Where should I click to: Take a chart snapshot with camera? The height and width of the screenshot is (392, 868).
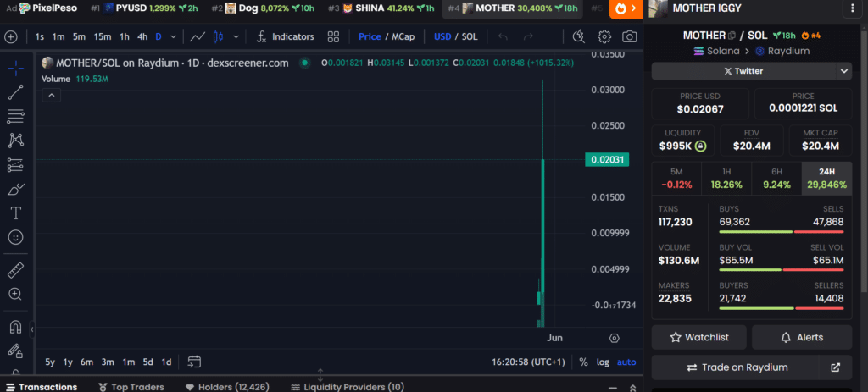click(x=630, y=37)
